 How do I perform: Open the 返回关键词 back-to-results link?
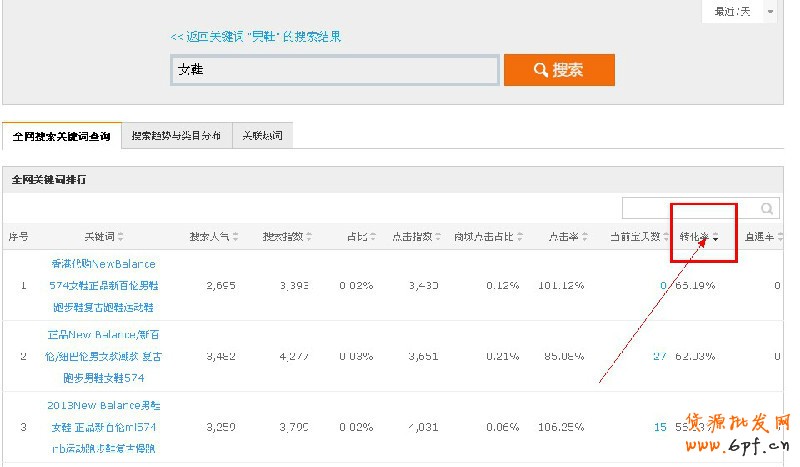click(x=256, y=37)
